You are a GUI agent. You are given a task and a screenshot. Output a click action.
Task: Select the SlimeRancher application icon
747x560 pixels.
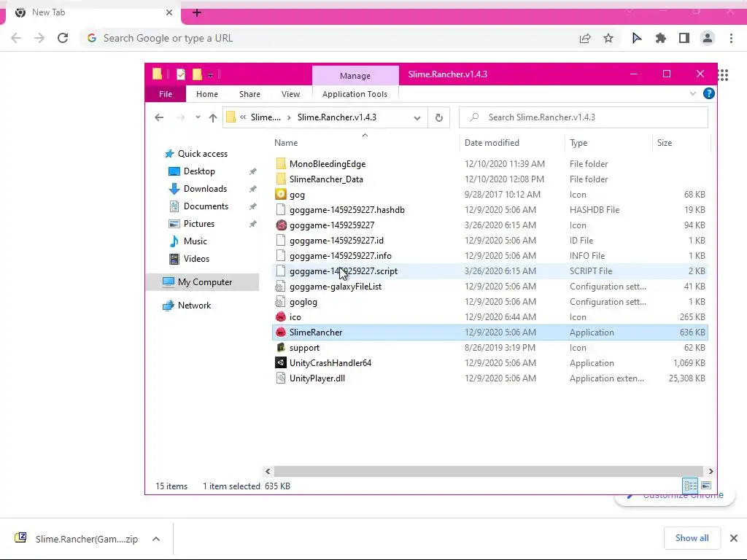281,332
